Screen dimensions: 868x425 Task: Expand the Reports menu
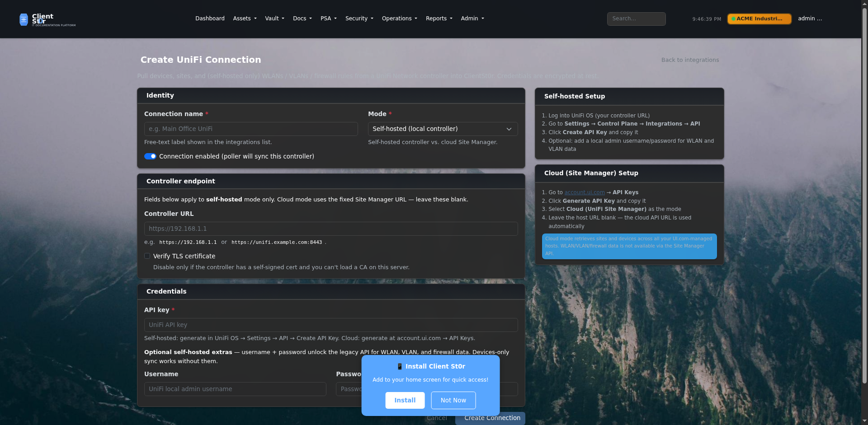pyautogui.click(x=439, y=19)
